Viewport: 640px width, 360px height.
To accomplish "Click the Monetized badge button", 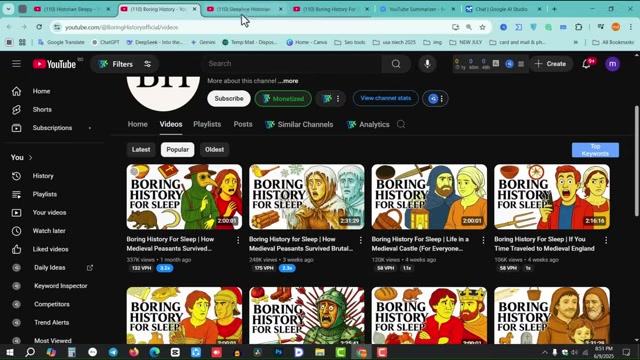I will [x=283, y=99].
